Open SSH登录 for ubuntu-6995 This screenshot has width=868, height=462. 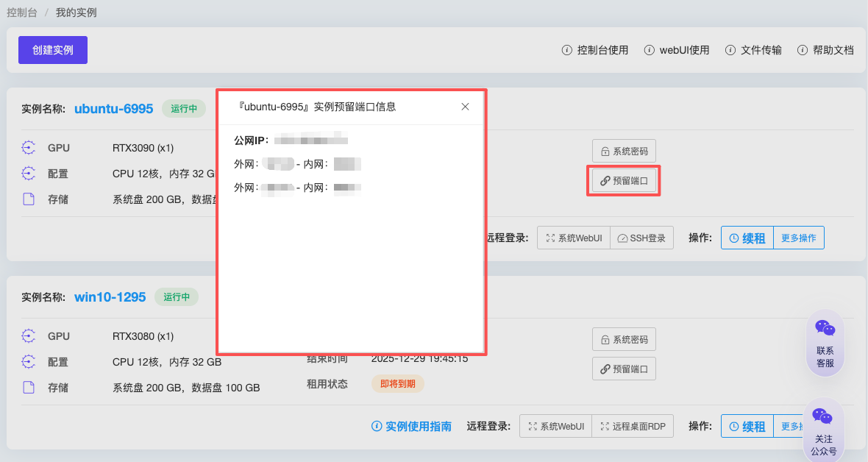(x=641, y=238)
